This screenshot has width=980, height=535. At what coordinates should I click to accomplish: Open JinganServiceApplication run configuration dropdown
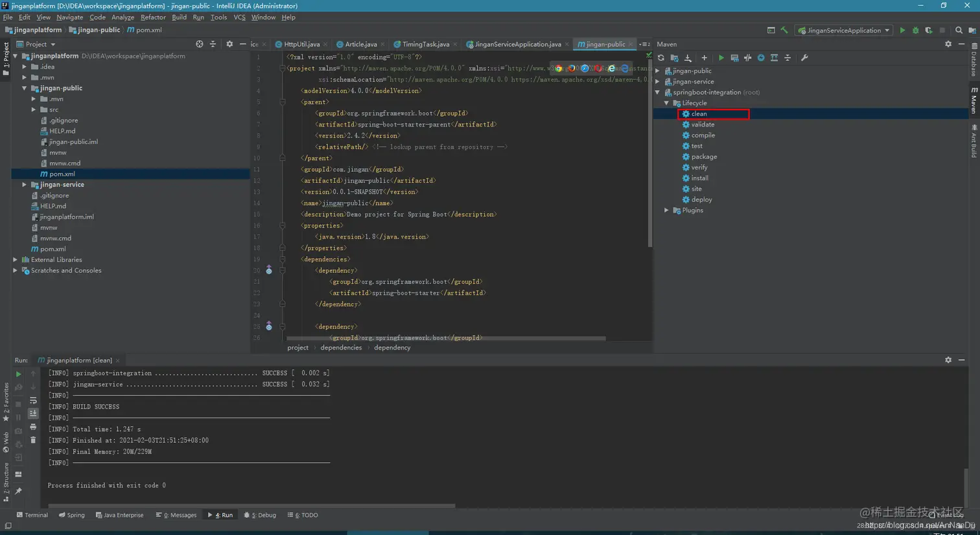coord(844,30)
